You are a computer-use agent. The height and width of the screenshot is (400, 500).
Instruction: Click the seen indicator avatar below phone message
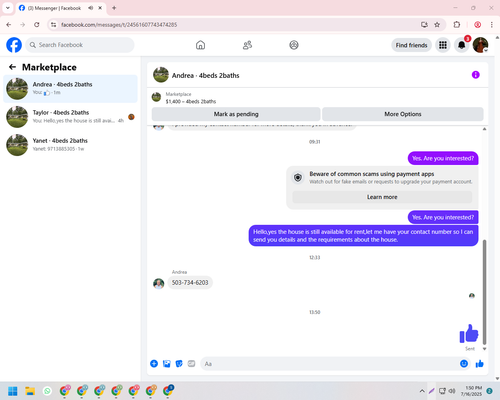pos(472,296)
